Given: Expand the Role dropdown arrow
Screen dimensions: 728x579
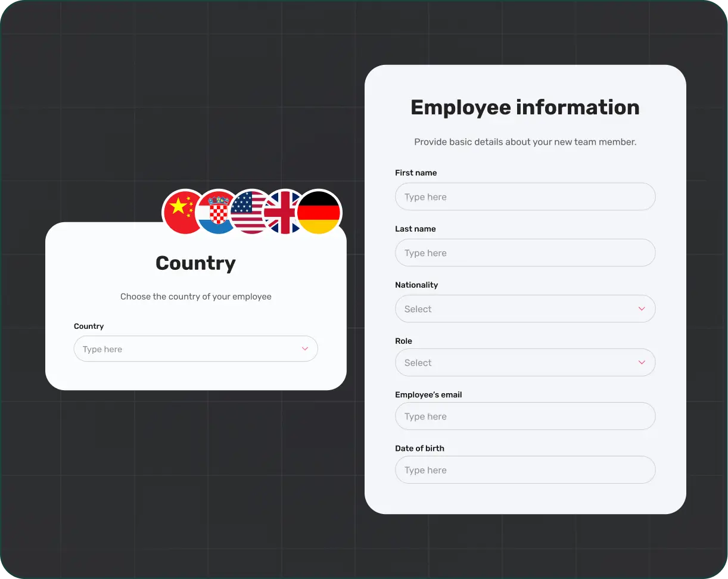Looking at the screenshot, I should point(642,362).
